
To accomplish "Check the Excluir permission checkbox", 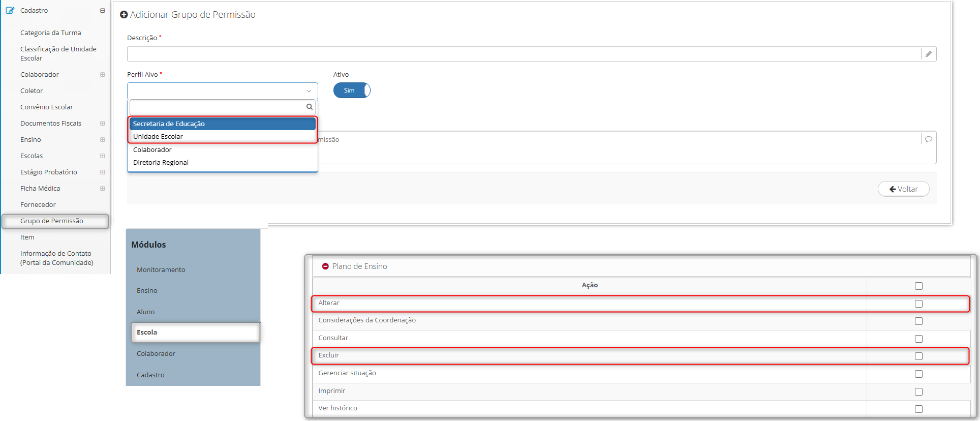I will 918,356.
